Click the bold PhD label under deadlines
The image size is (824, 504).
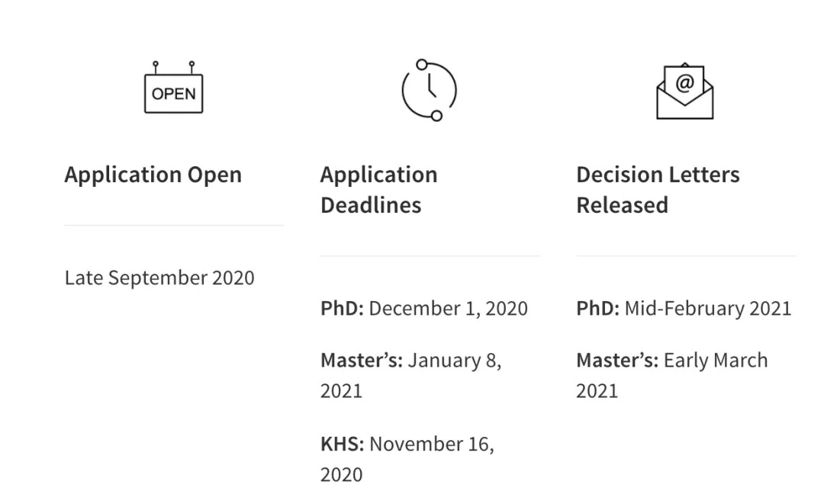click(x=342, y=308)
